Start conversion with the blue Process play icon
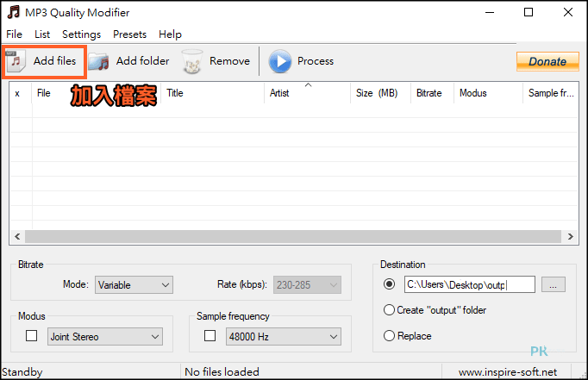 [279, 61]
